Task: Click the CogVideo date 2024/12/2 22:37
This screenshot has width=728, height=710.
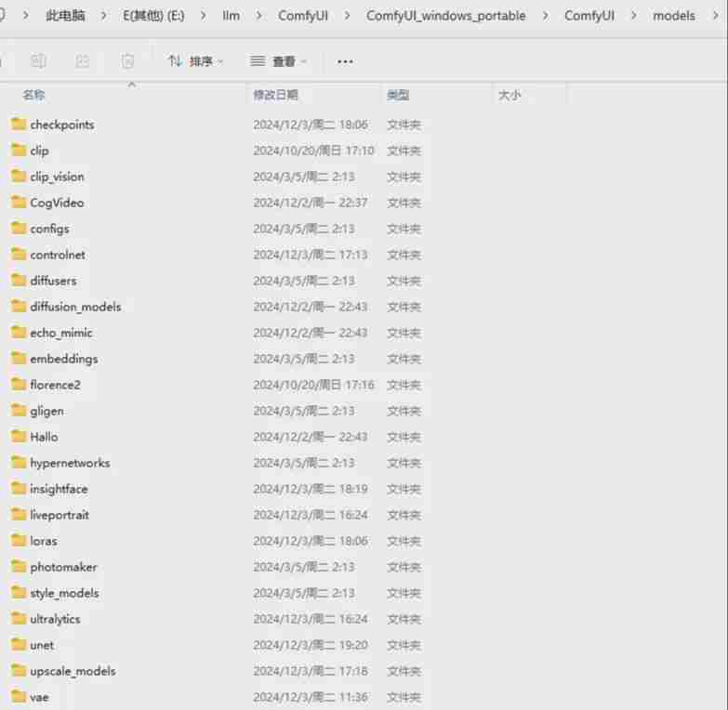Action: 311,203
